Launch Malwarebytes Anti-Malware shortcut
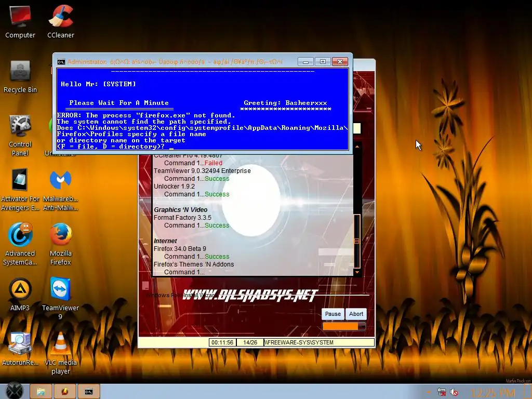 point(60,190)
